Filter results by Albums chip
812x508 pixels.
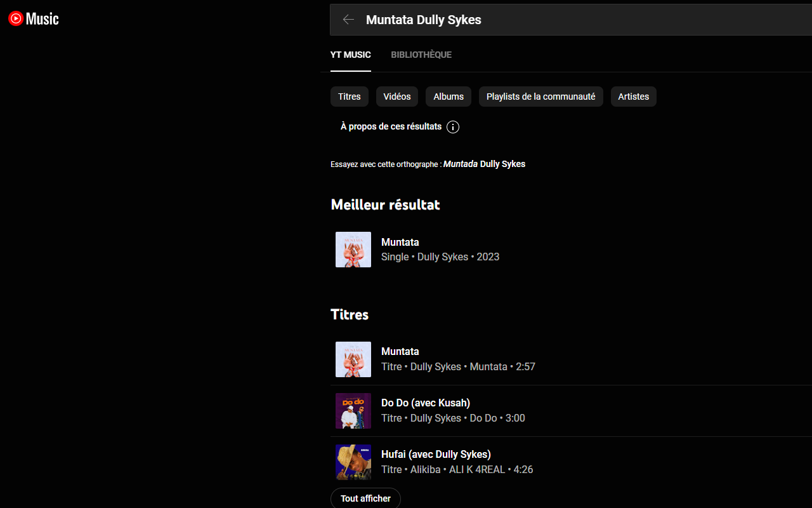(449, 97)
